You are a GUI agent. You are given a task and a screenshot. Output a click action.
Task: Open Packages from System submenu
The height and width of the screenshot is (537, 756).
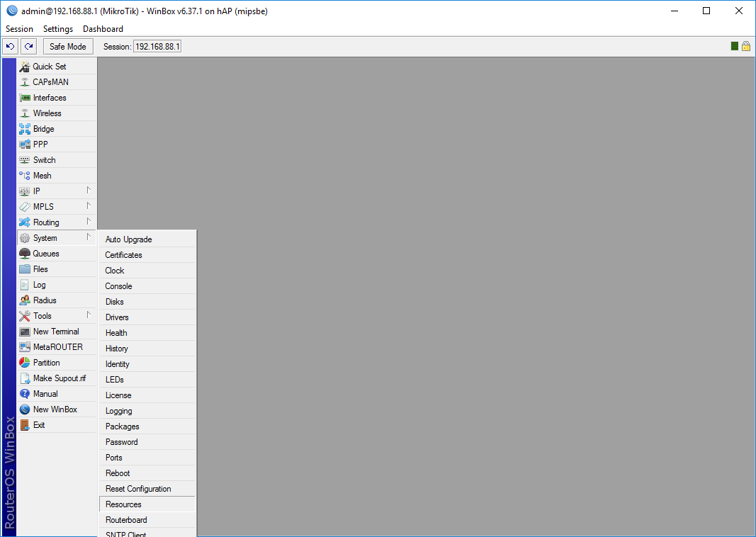pyautogui.click(x=147, y=426)
